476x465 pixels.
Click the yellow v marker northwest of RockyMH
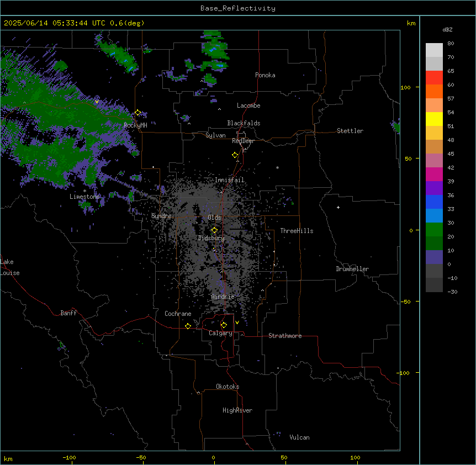coord(97,102)
